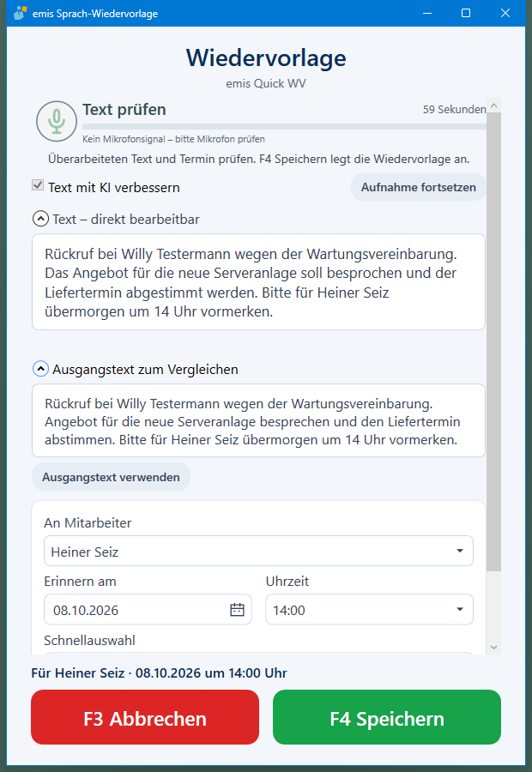
Task: Close the emis Sprach-Wiedervorlage window
Action: 505,13
